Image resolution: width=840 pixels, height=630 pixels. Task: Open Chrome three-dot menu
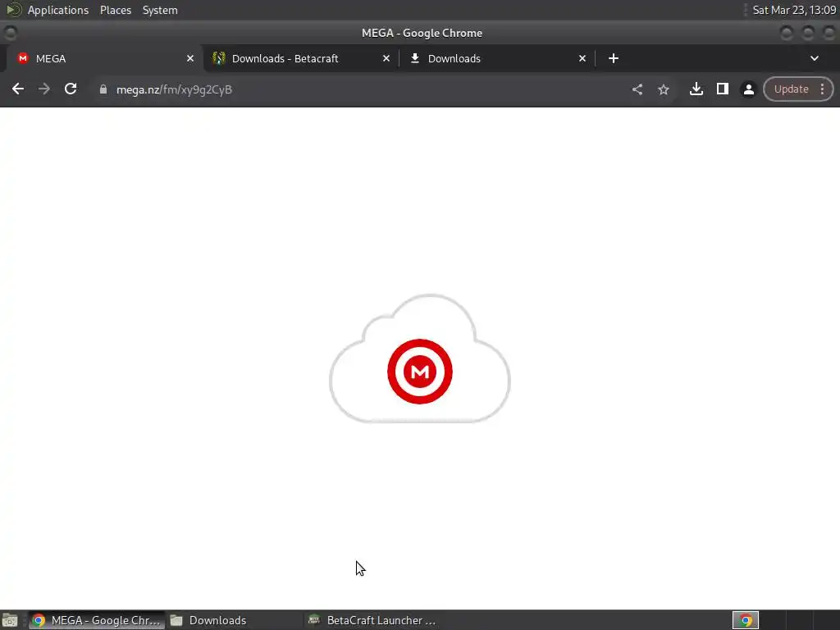click(822, 89)
